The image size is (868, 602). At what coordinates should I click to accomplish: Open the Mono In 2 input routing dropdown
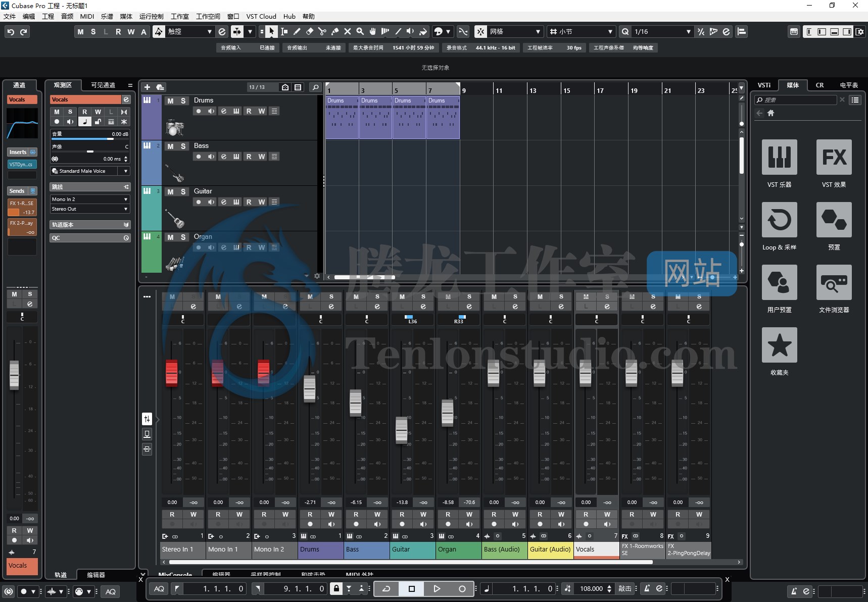[90, 199]
